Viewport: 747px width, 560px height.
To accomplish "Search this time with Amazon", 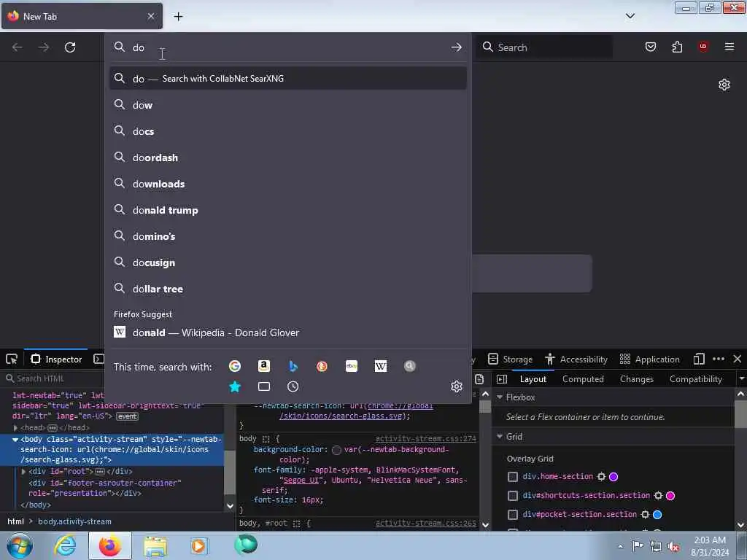I will [264, 366].
